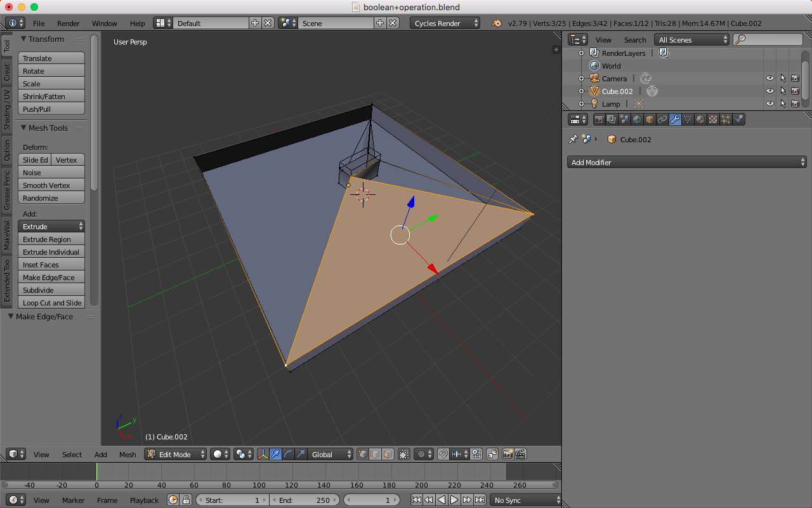The width and height of the screenshot is (812, 508).
Task: Open the No Sync playback dropdown
Action: [x=525, y=500]
